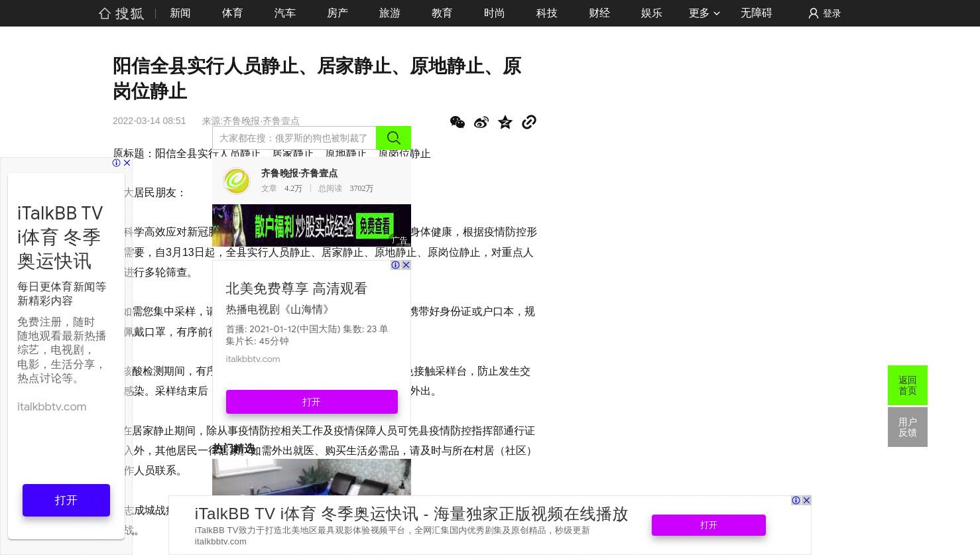
Task: Open ad info icon on 北美免费尊享 ad
Action: [x=396, y=265]
